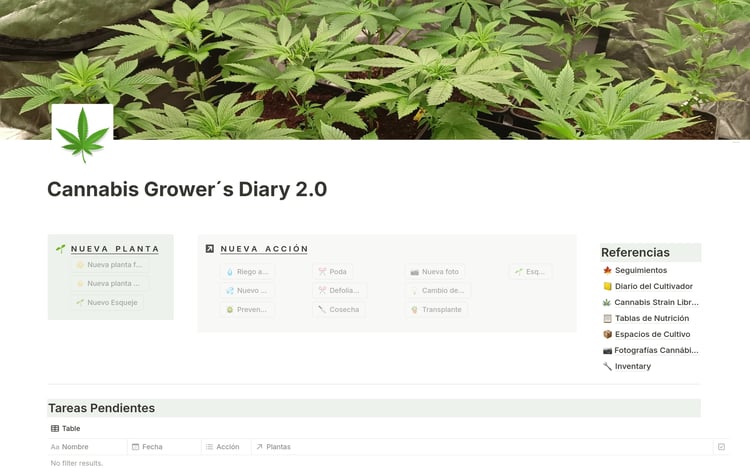This screenshot has width=750, height=468.
Task: Open the Plantas column header options
Action: point(273,446)
